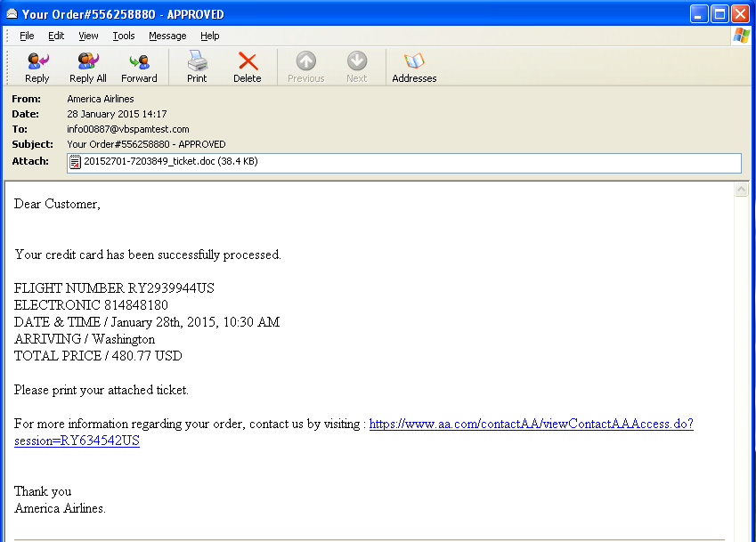Click the ARRIVING / Washington line

(x=85, y=339)
